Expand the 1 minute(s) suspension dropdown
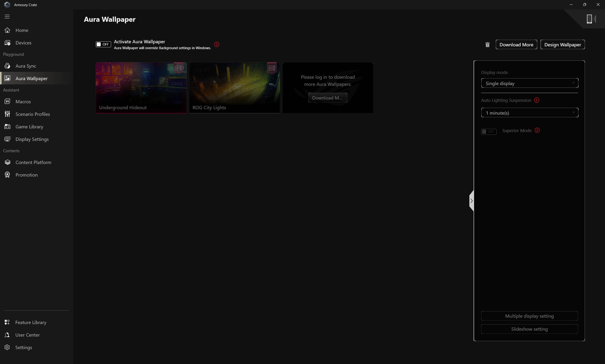 click(529, 113)
